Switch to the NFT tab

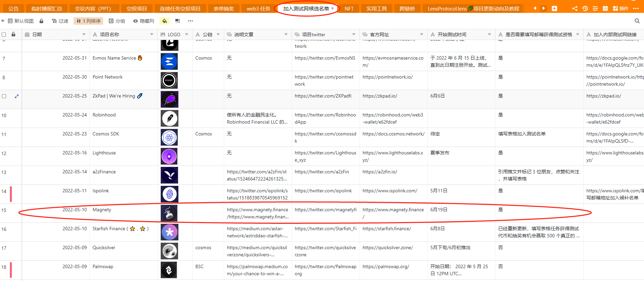pyautogui.click(x=349, y=8)
